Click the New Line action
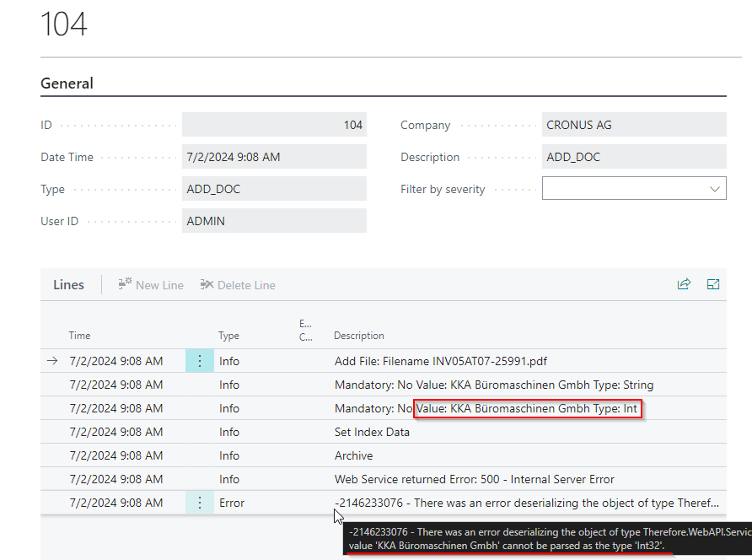The width and height of the screenshot is (752, 560). [x=151, y=285]
